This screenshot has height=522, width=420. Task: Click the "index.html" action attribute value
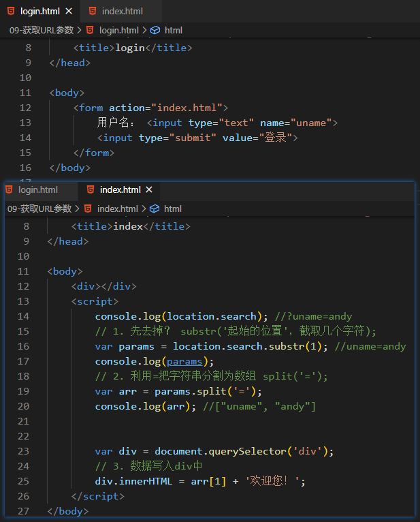click(x=187, y=108)
